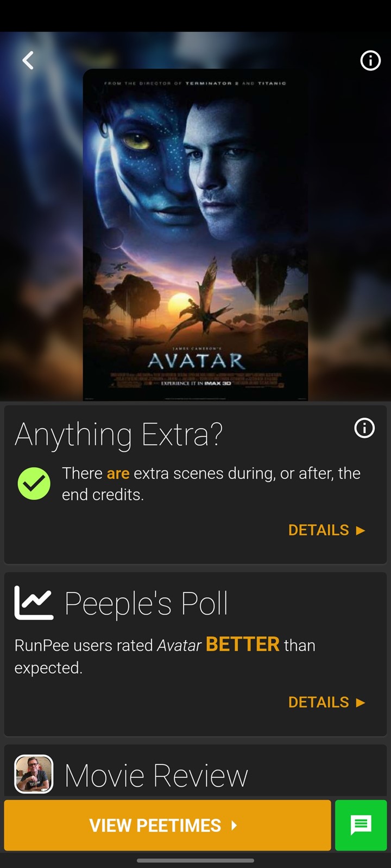Screen dimensions: 391x868
Task: Tap the Movie Review heading
Action: click(156, 775)
